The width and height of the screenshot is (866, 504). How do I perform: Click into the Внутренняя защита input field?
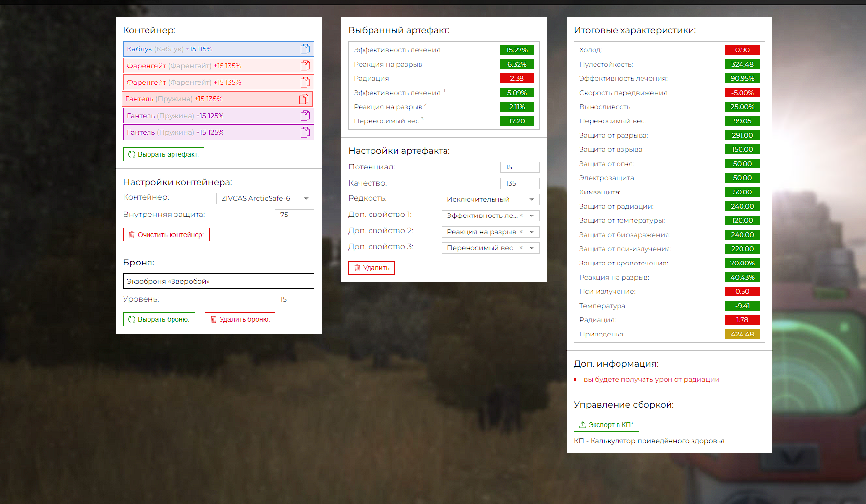coord(294,215)
